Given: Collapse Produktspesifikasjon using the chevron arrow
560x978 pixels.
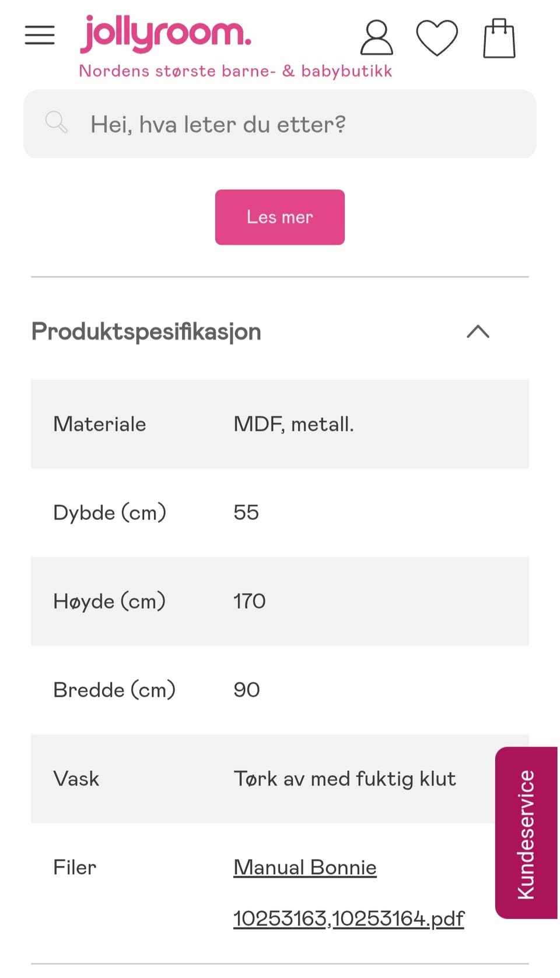Looking at the screenshot, I should point(478,331).
